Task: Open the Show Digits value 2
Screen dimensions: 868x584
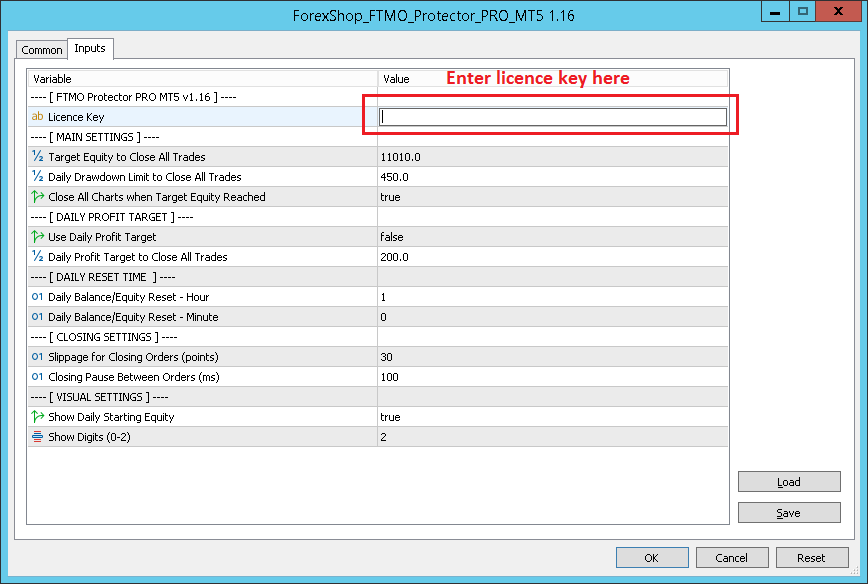Action: point(383,437)
